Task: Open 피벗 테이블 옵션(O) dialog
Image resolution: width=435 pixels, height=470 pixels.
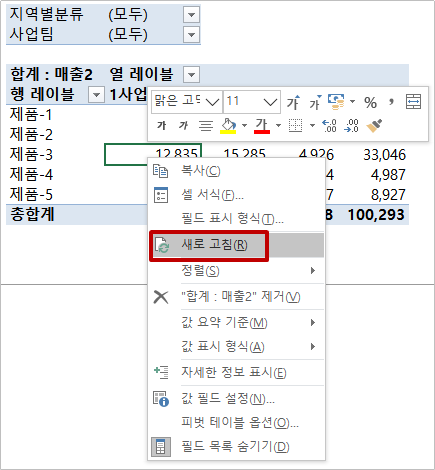Action: [x=236, y=423]
